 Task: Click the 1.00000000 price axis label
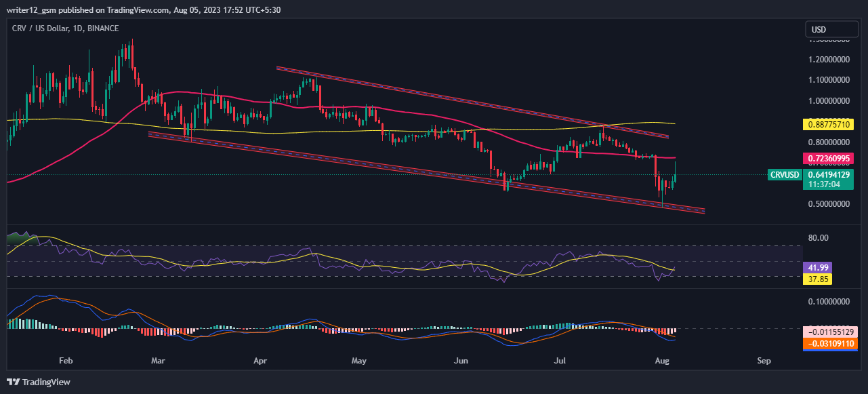[829, 100]
